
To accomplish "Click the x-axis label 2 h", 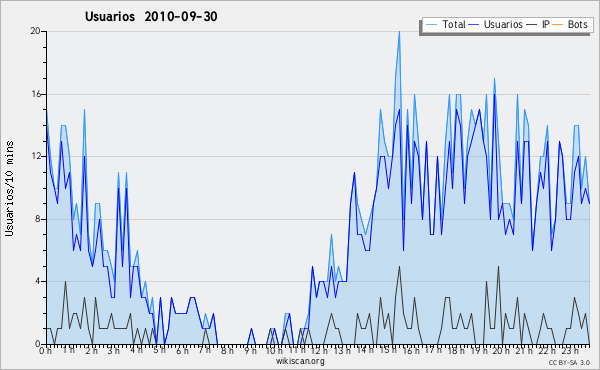I will [91, 350].
